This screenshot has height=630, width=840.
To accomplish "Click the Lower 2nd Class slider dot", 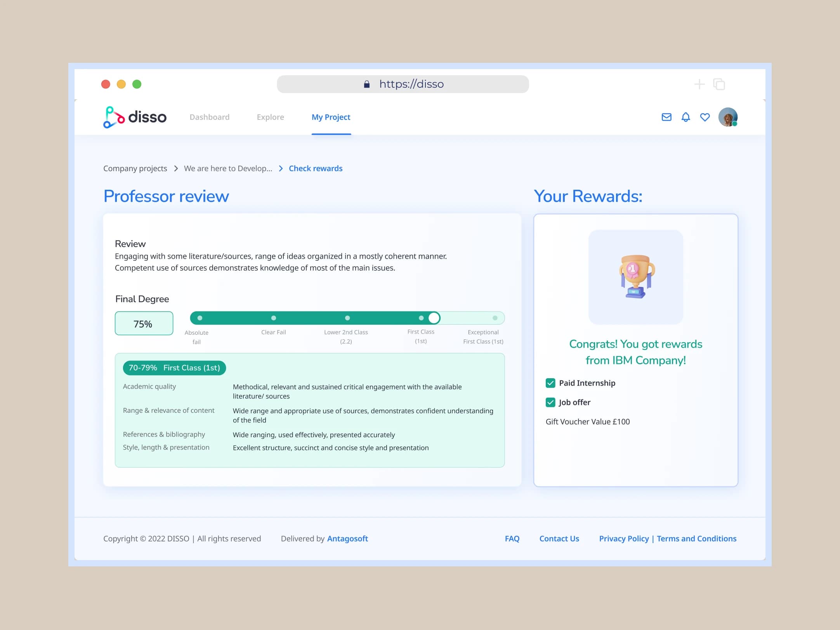I will (x=347, y=318).
